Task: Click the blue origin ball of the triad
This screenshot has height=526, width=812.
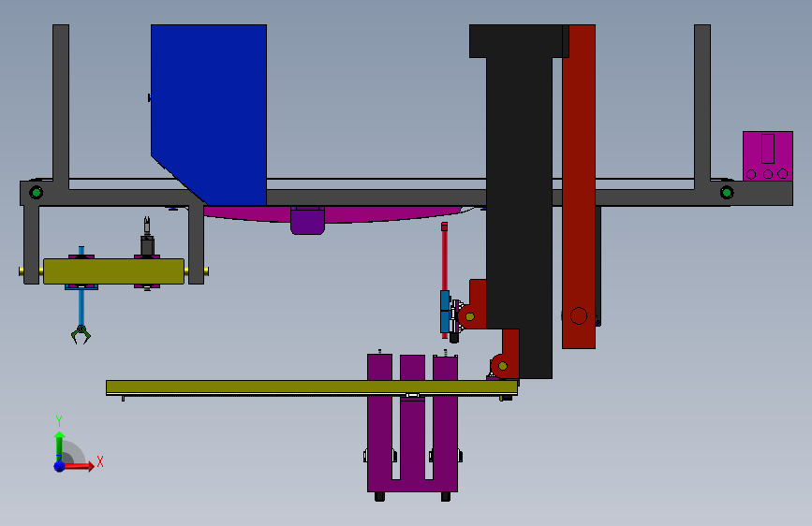Action: tap(60, 466)
